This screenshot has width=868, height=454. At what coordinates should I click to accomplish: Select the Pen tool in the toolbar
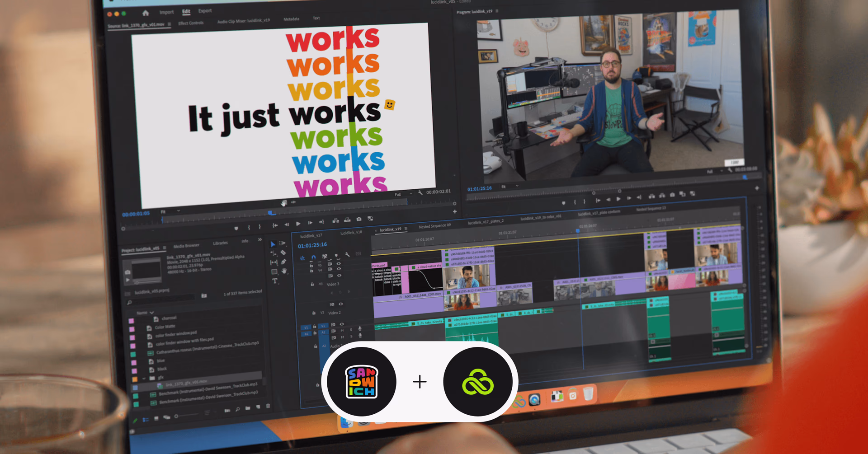click(x=283, y=262)
